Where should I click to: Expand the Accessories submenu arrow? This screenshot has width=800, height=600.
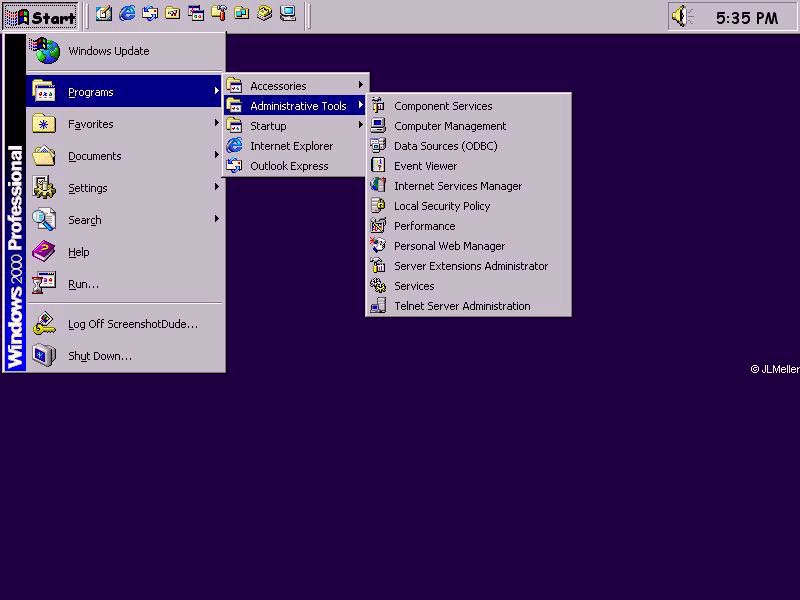tap(361, 85)
